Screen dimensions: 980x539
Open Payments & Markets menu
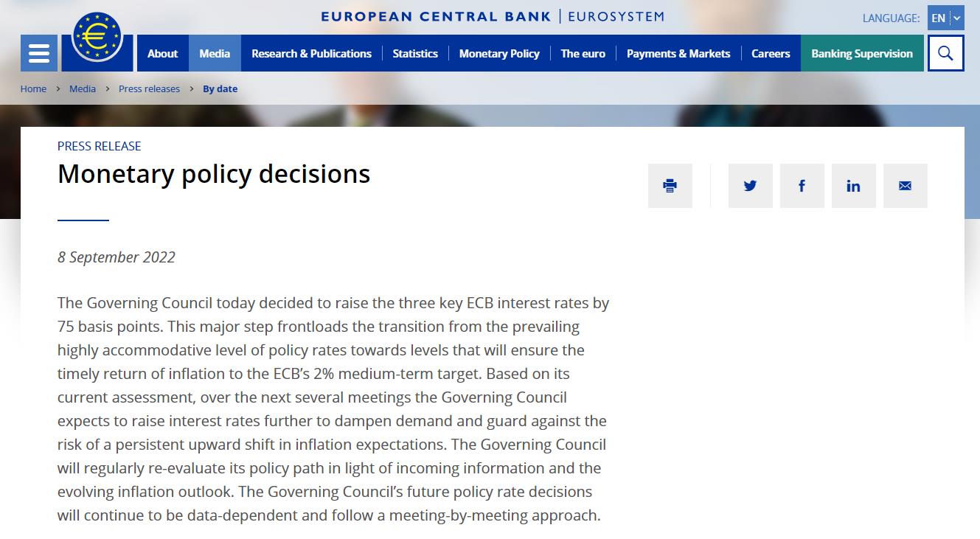point(678,53)
